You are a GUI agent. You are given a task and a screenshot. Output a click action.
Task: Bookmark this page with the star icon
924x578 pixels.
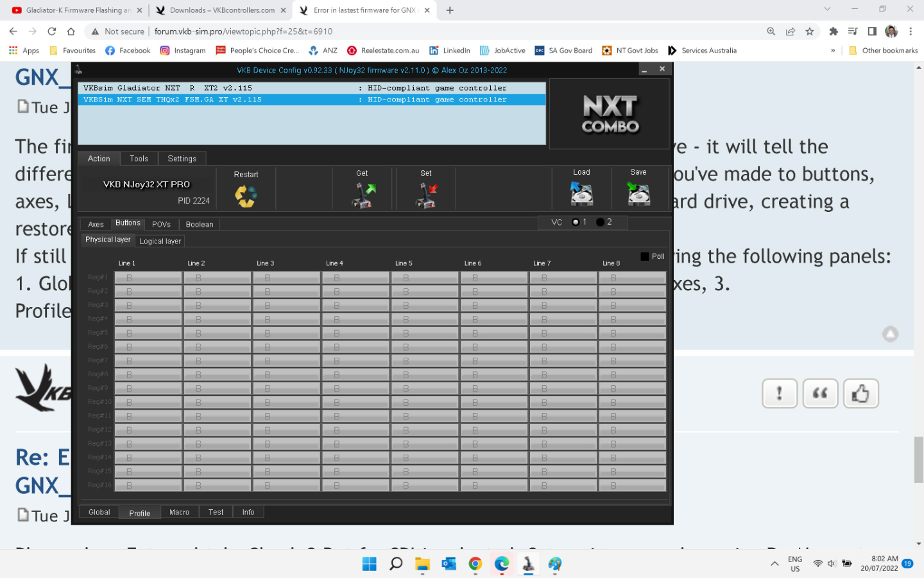click(x=810, y=31)
